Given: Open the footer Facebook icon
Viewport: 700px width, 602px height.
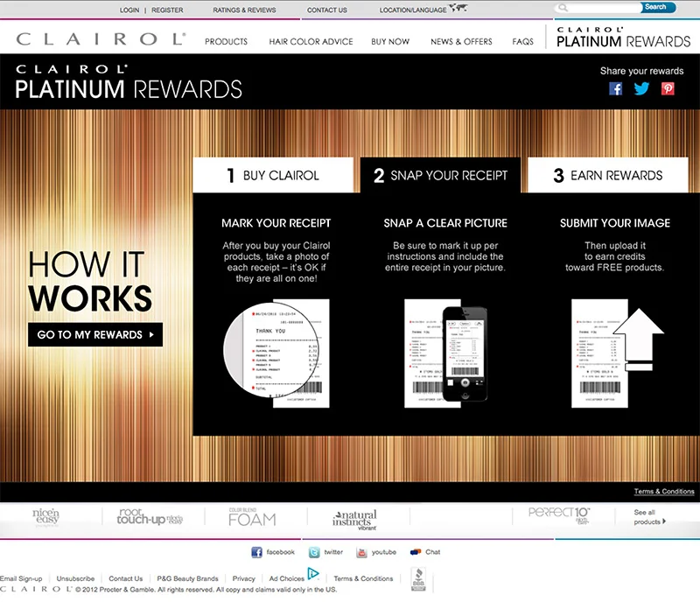Looking at the screenshot, I should [x=256, y=552].
